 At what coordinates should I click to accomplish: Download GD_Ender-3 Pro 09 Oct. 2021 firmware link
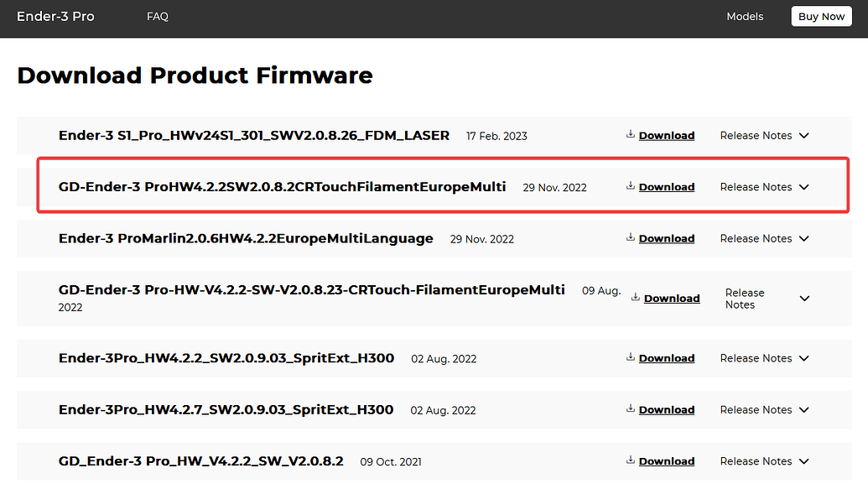pyautogui.click(x=667, y=461)
